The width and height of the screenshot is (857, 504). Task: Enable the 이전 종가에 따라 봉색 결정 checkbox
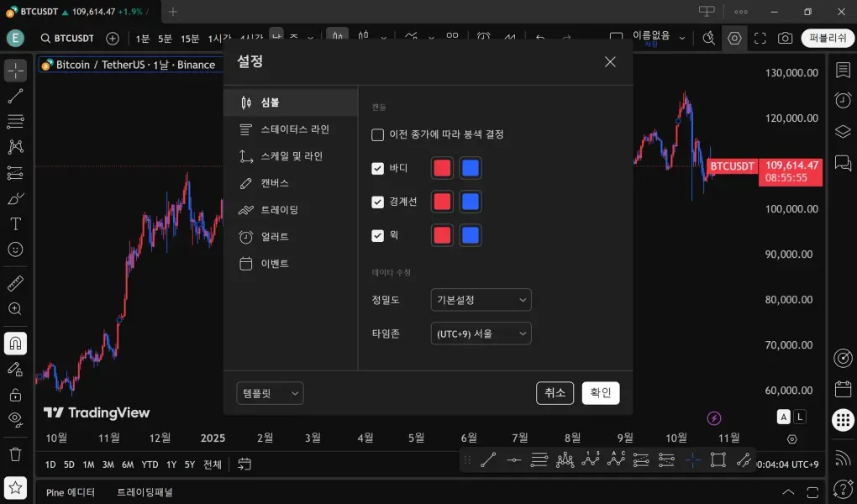coord(376,134)
